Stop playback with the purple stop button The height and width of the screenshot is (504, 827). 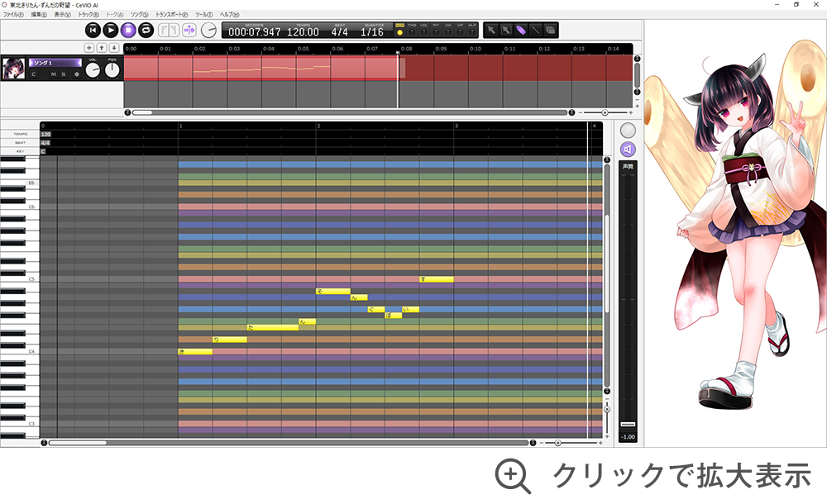(x=128, y=30)
